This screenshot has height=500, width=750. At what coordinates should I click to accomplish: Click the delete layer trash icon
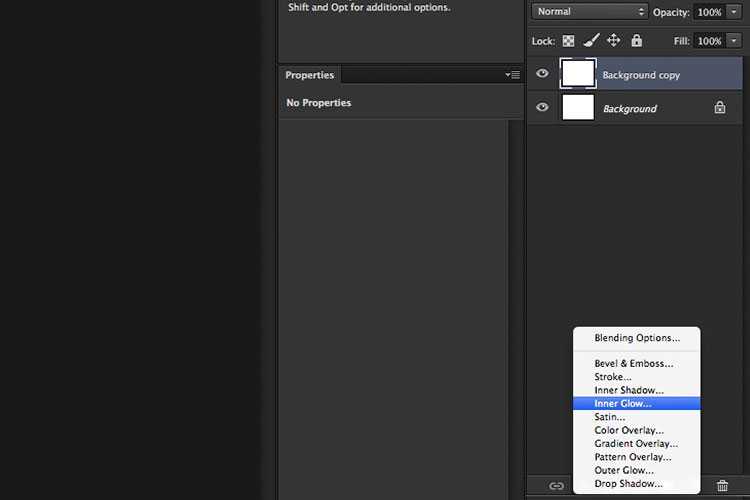click(722, 486)
